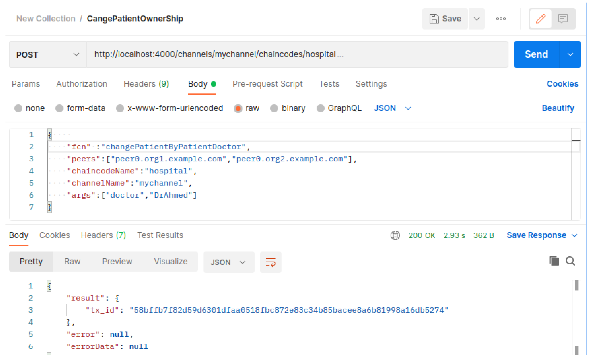Expand the Send button dropdown arrow
Image resolution: width=592 pixels, height=364 pixels.
point(570,55)
